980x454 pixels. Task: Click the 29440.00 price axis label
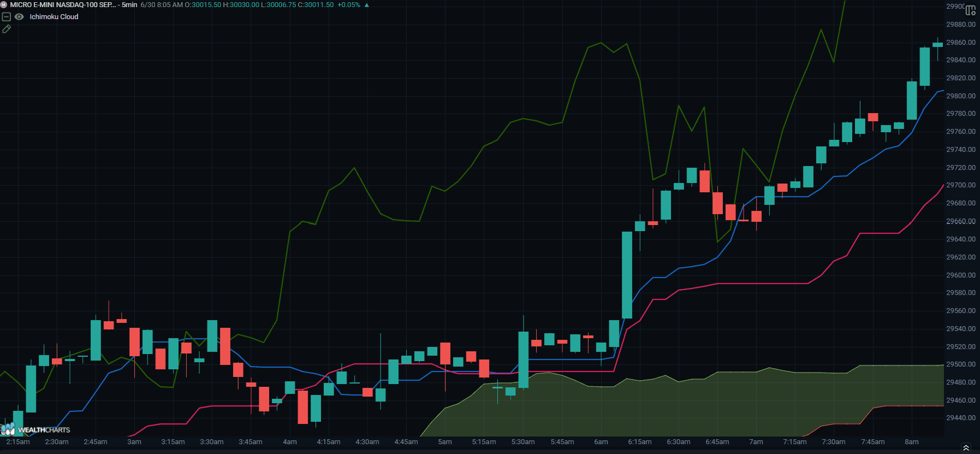[960, 418]
